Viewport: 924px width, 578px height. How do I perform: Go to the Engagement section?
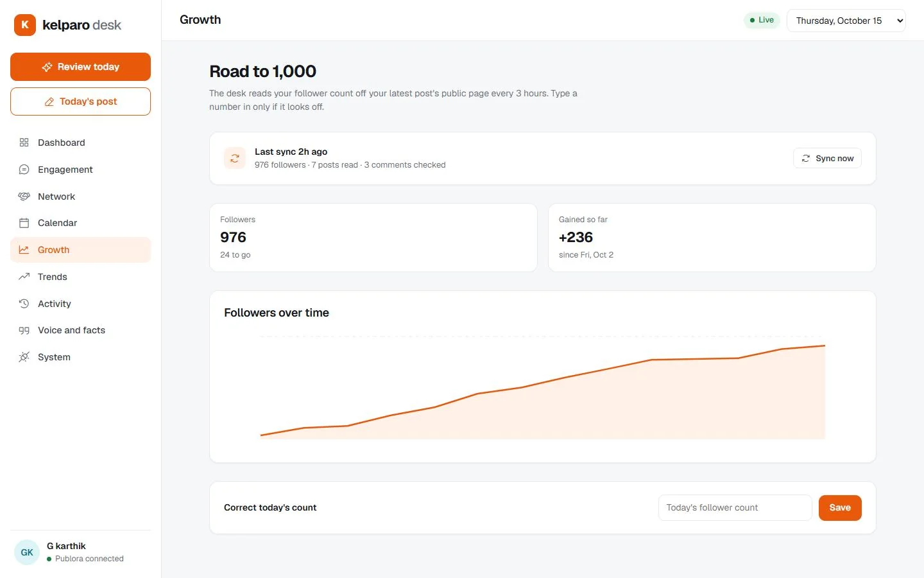tap(80, 170)
